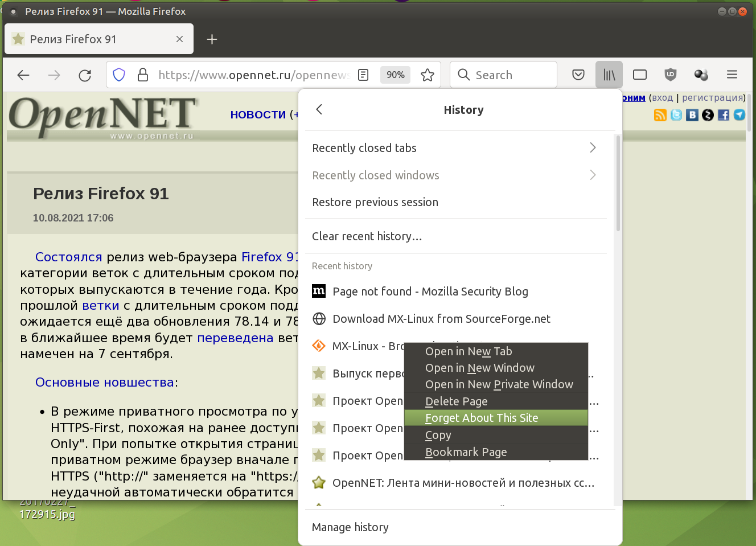
Task: Expand Recently closed windows submenu
Action: pyautogui.click(x=455, y=175)
